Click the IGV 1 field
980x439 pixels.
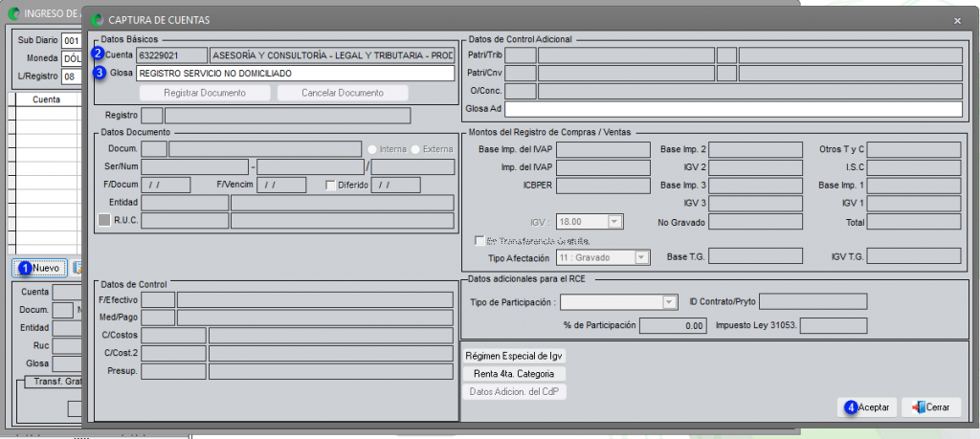pyautogui.click(x=914, y=204)
